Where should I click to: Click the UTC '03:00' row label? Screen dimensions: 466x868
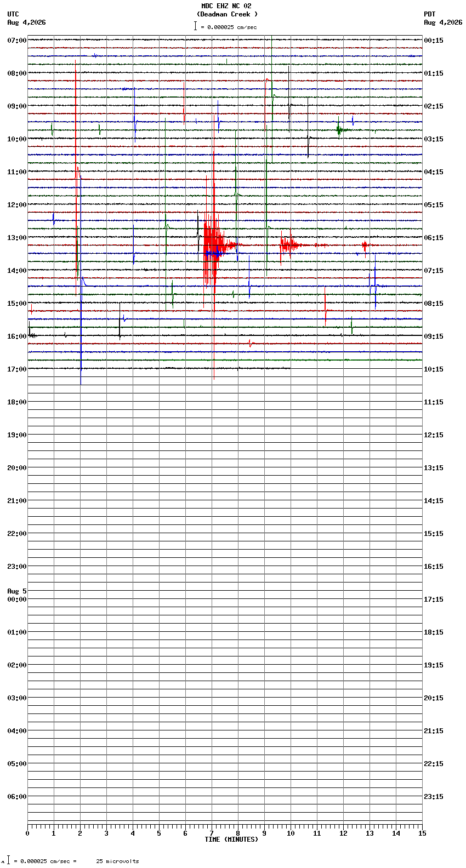click(x=17, y=698)
